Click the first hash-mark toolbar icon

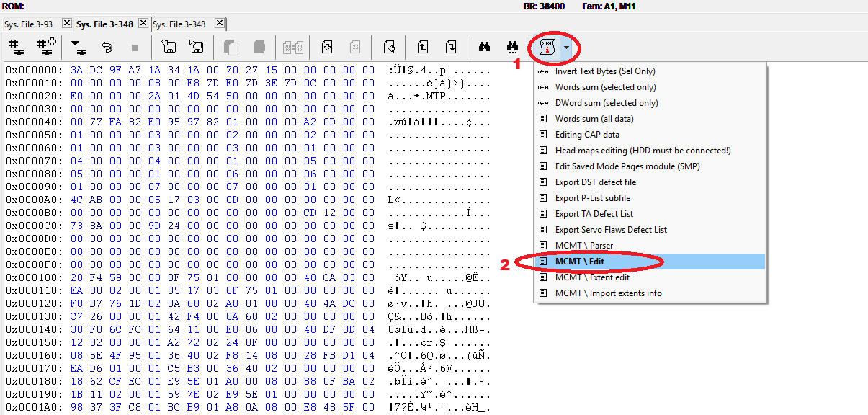pyautogui.click(x=16, y=48)
